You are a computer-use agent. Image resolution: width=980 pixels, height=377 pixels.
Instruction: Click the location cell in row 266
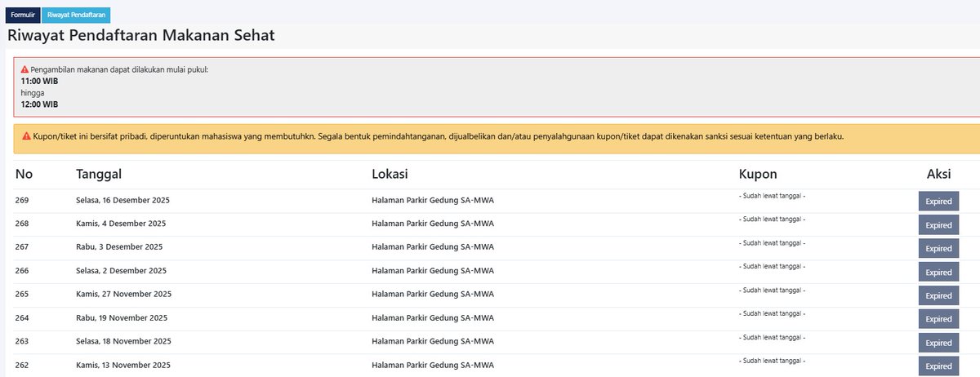click(x=433, y=271)
